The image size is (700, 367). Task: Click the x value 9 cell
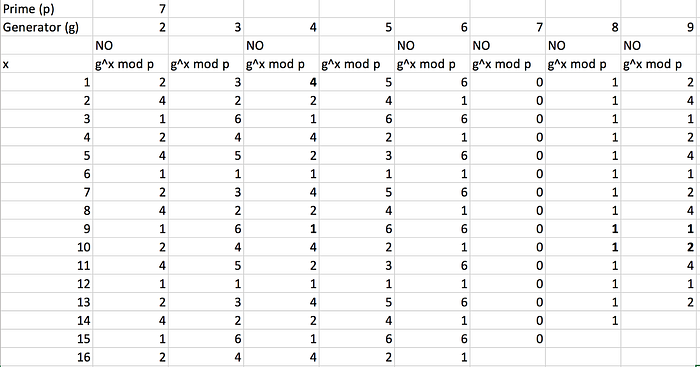pyautogui.click(x=46, y=229)
